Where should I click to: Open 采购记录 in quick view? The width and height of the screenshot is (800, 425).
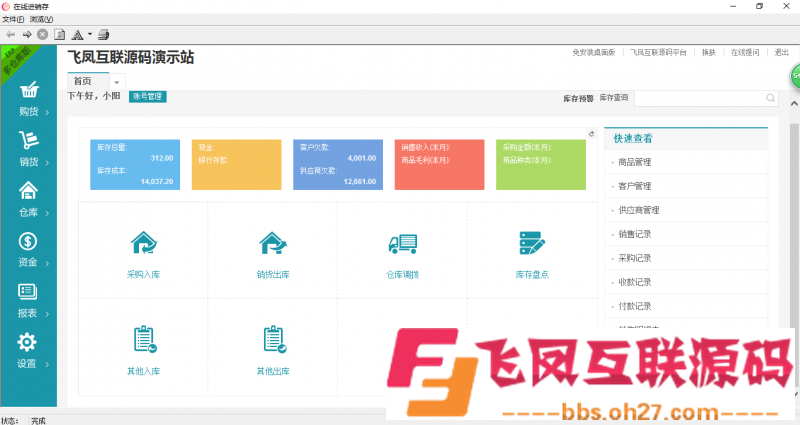(x=635, y=258)
